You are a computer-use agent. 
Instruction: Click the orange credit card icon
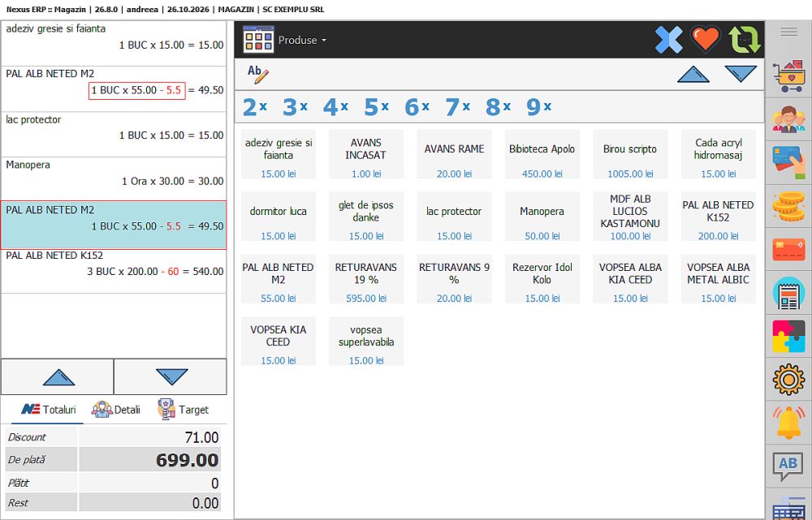point(788,249)
